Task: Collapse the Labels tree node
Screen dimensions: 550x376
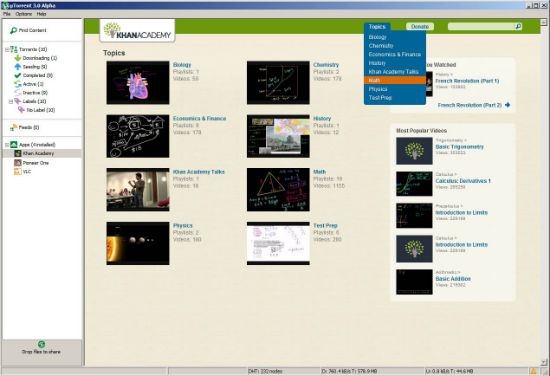Action: (x=11, y=101)
